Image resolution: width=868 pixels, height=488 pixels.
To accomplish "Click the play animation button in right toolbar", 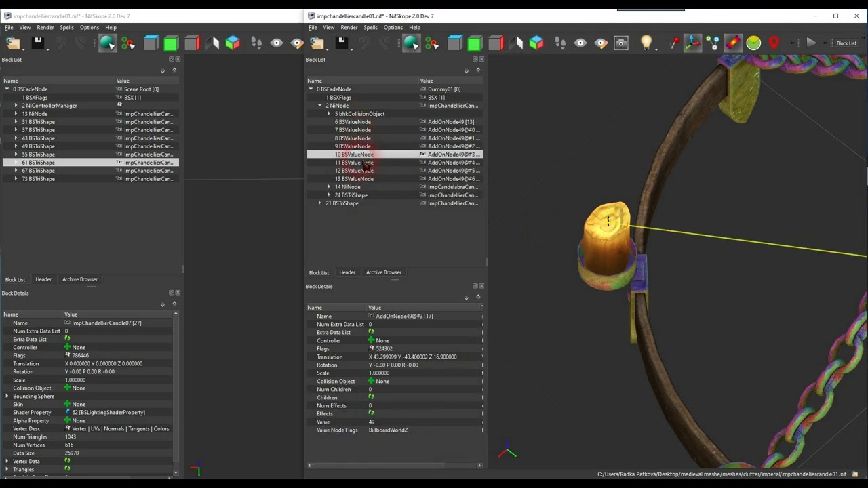I will point(811,43).
